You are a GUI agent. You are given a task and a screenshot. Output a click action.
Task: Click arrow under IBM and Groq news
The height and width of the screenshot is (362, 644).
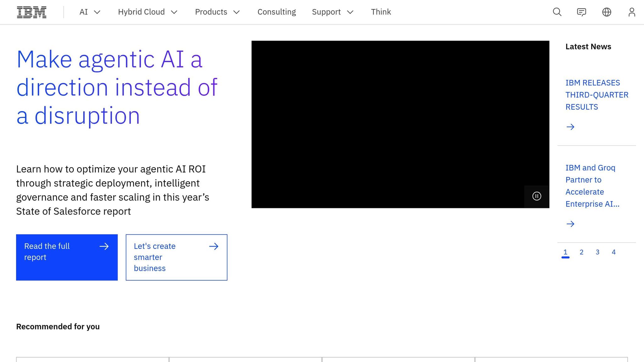(570, 224)
